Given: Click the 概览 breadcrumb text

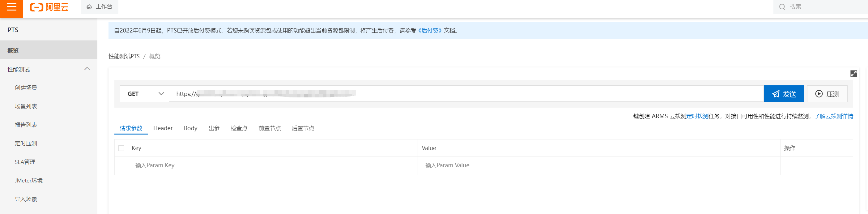Looking at the screenshot, I should (x=155, y=56).
